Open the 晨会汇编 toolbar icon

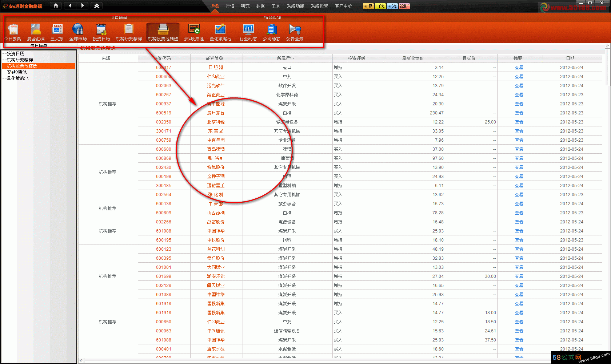click(36, 32)
